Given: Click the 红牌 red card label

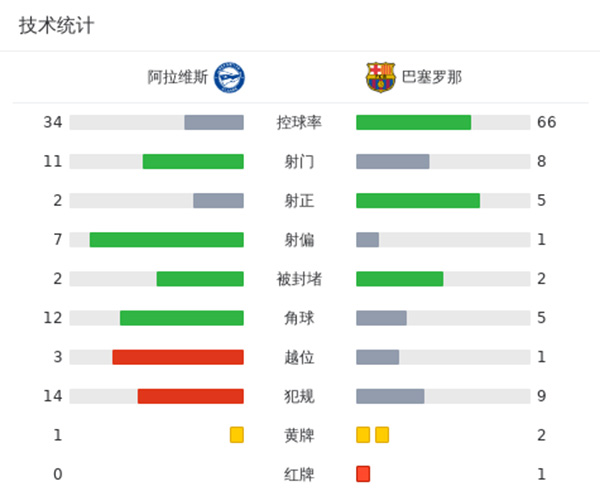Looking at the screenshot, I should pos(300,474).
